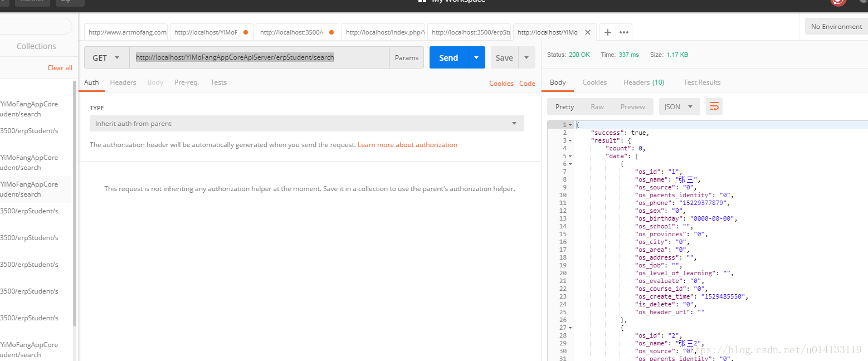Open the GET method dropdown
868x361 pixels.
(106, 57)
